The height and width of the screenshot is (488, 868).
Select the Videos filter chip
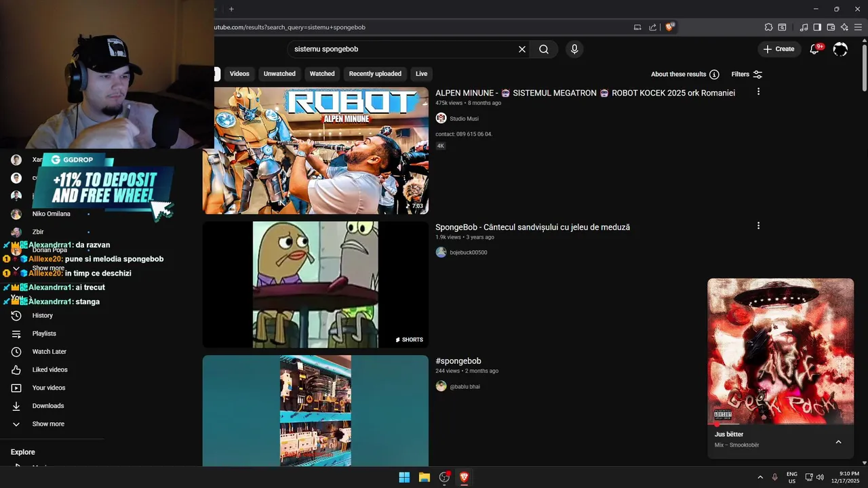tap(239, 74)
